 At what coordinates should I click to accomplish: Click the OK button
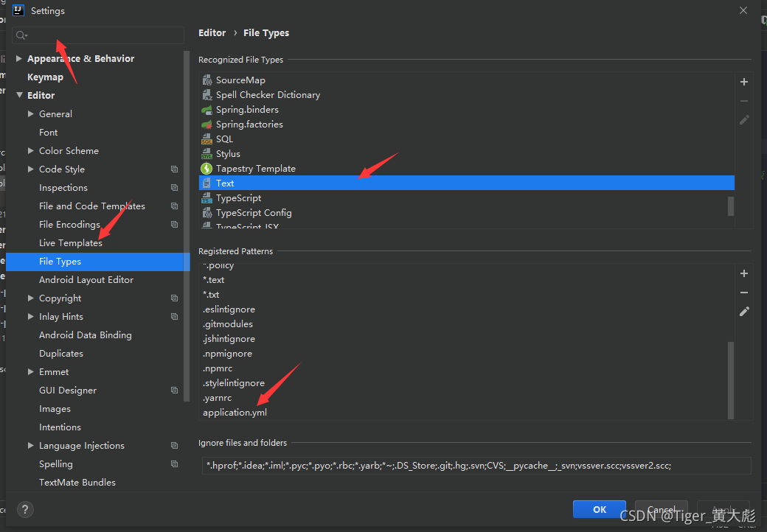click(x=599, y=510)
